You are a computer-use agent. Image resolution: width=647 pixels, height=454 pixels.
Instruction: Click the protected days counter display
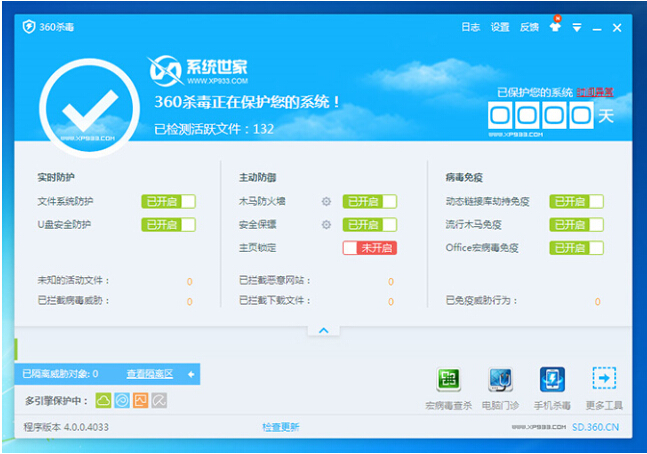click(x=541, y=115)
